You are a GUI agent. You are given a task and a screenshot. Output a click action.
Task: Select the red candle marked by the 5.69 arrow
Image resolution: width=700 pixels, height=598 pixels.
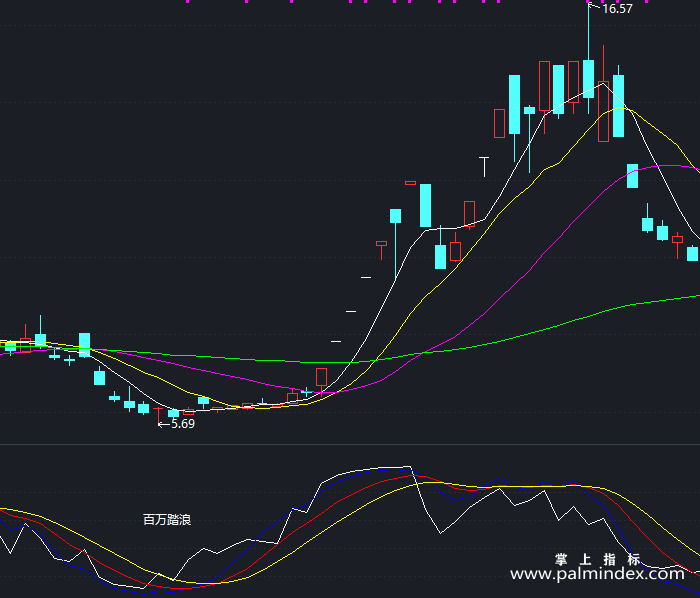(x=158, y=415)
